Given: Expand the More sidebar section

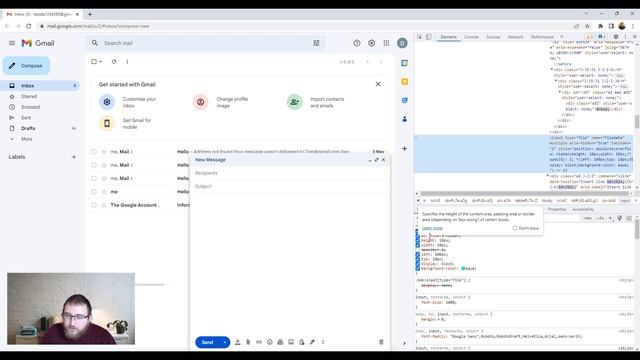Looking at the screenshot, I should point(27,139).
